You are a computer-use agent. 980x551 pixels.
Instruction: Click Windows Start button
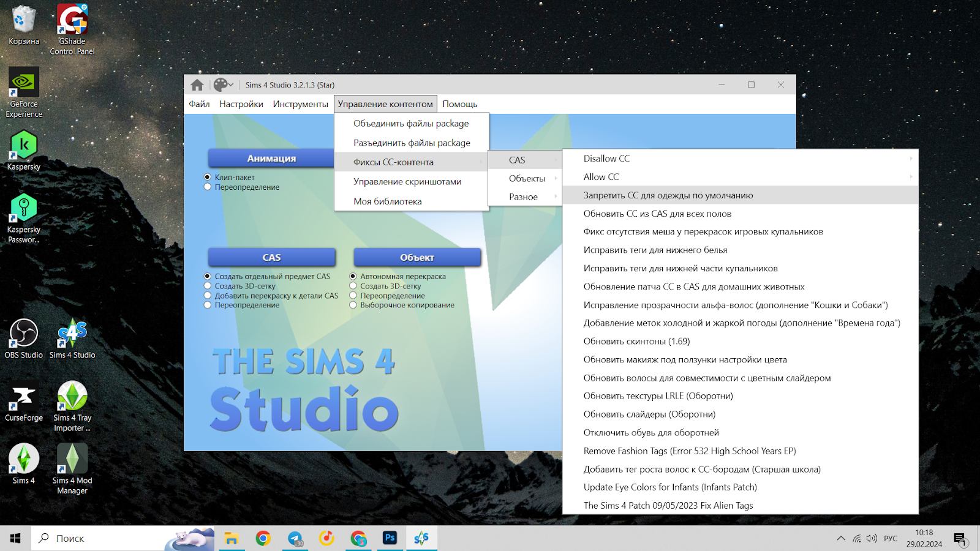pyautogui.click(x=15, y=538)
